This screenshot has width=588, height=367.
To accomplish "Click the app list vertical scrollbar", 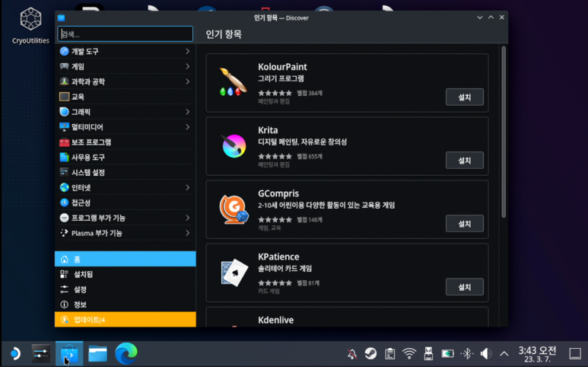I will tap(504, 131).
